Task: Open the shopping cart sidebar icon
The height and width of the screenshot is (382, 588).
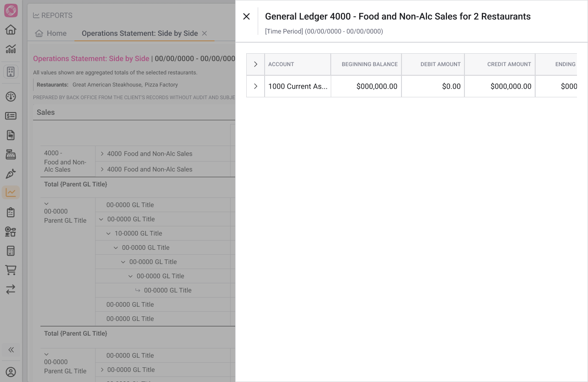Action: (11, 270)
